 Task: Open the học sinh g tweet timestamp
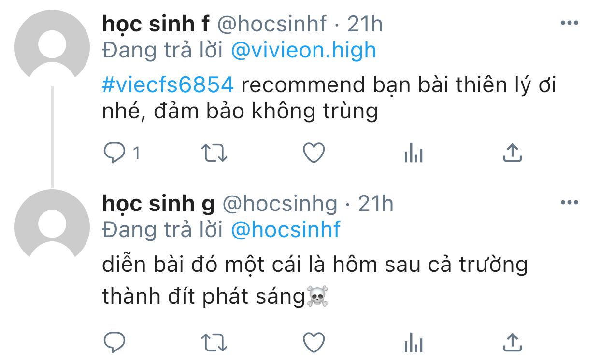(375, 204)
